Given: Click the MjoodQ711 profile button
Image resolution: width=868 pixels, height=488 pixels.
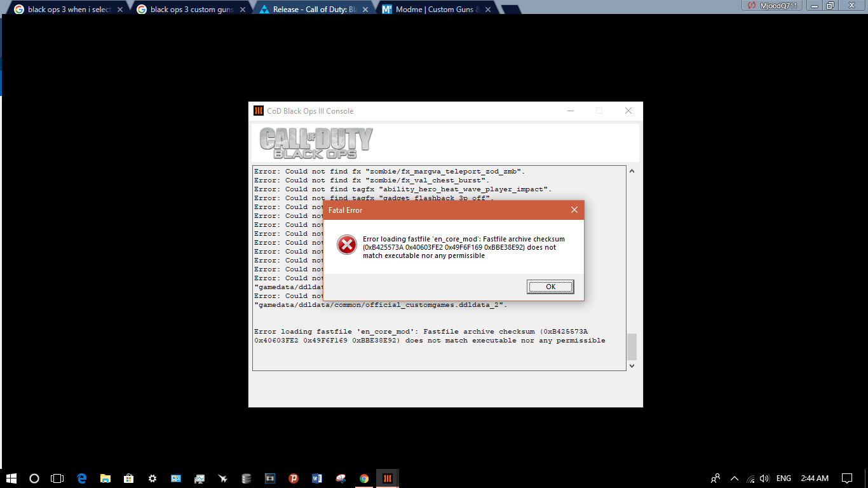Looking at the screenshot, I should tap(772, 5).
